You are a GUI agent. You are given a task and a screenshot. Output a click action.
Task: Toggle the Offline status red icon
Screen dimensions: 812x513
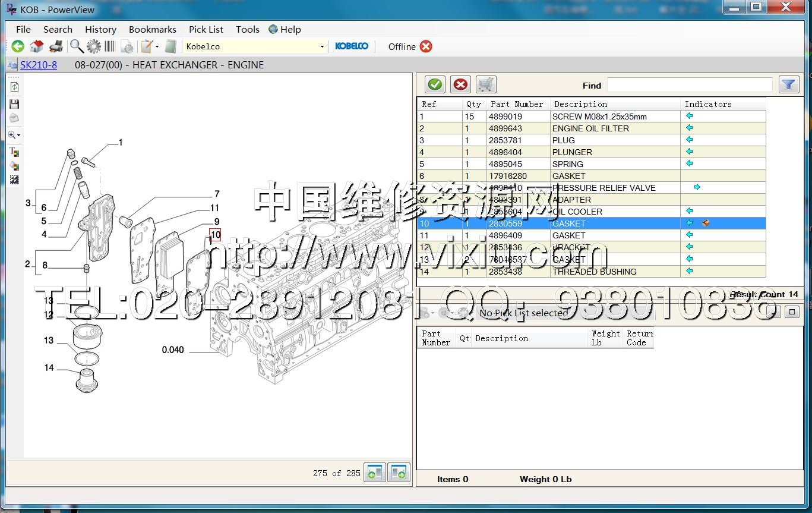pyautogui.click(x=426, y=46)
